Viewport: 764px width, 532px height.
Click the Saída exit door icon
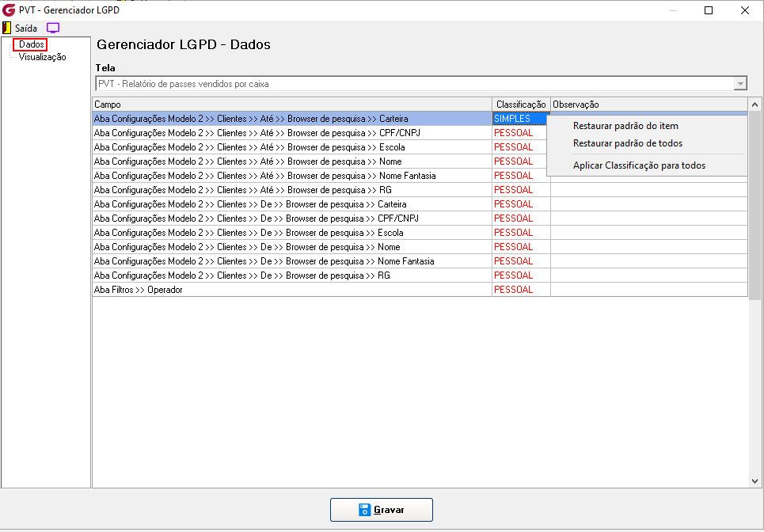[7, 28]
